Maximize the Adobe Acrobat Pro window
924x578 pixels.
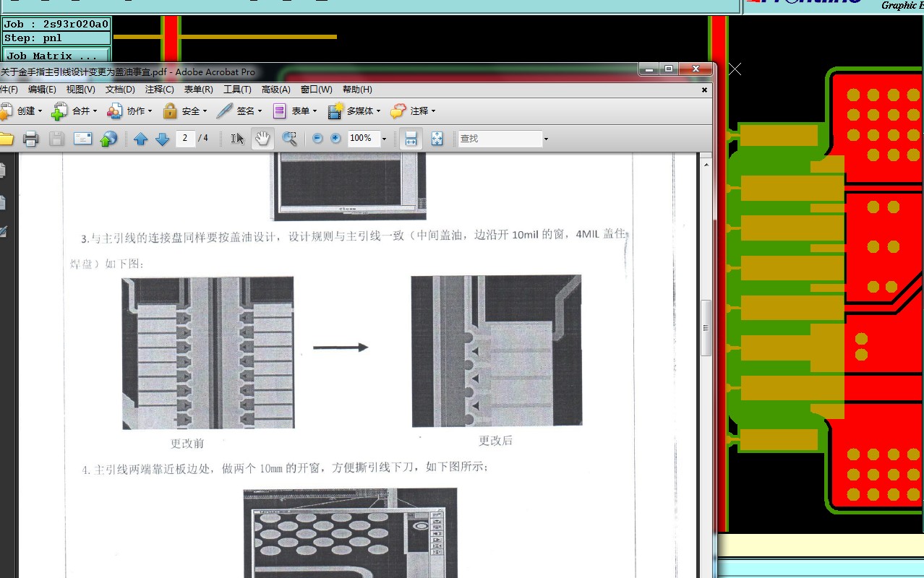coord(669,69)
